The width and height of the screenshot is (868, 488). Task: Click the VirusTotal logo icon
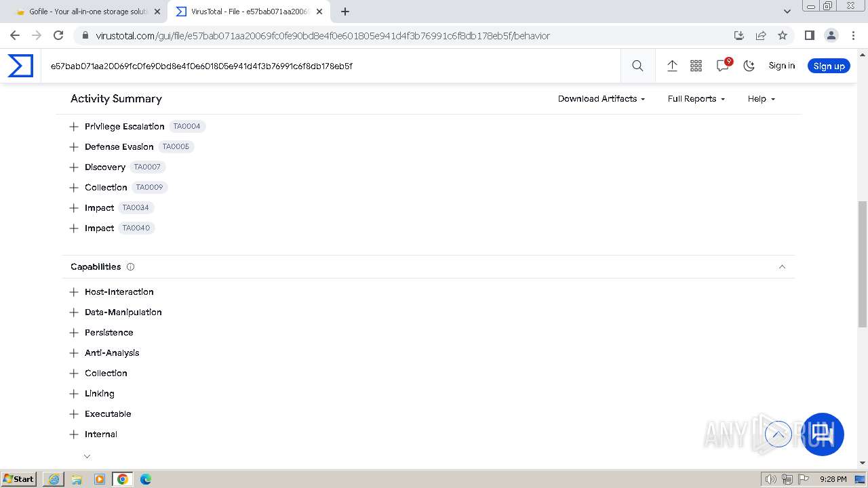tap(20, 66)
